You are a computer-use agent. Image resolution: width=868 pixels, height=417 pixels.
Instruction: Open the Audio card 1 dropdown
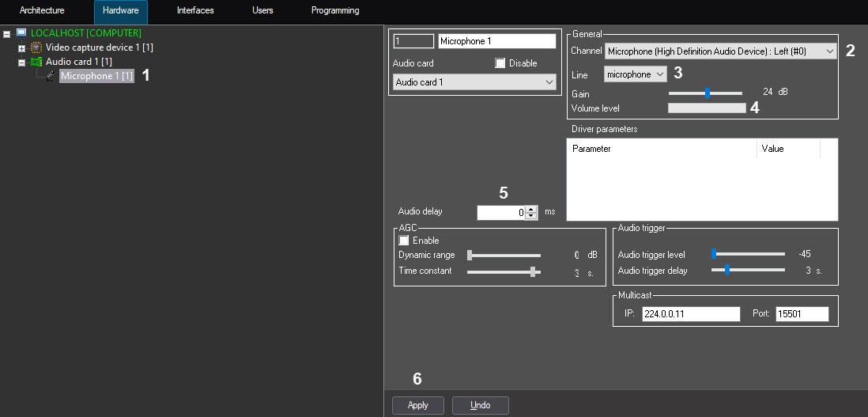pos(549,82)
